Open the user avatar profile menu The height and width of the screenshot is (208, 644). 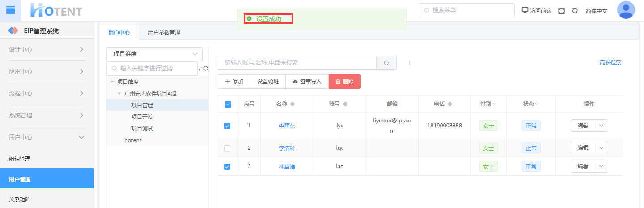pos(626,10)
